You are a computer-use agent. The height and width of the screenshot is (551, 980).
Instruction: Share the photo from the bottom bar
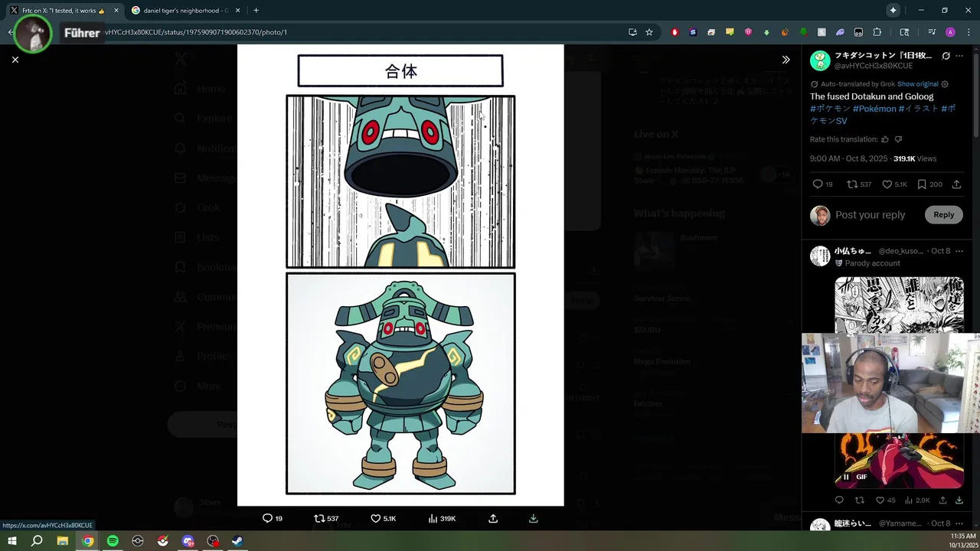tap(493, 518)
